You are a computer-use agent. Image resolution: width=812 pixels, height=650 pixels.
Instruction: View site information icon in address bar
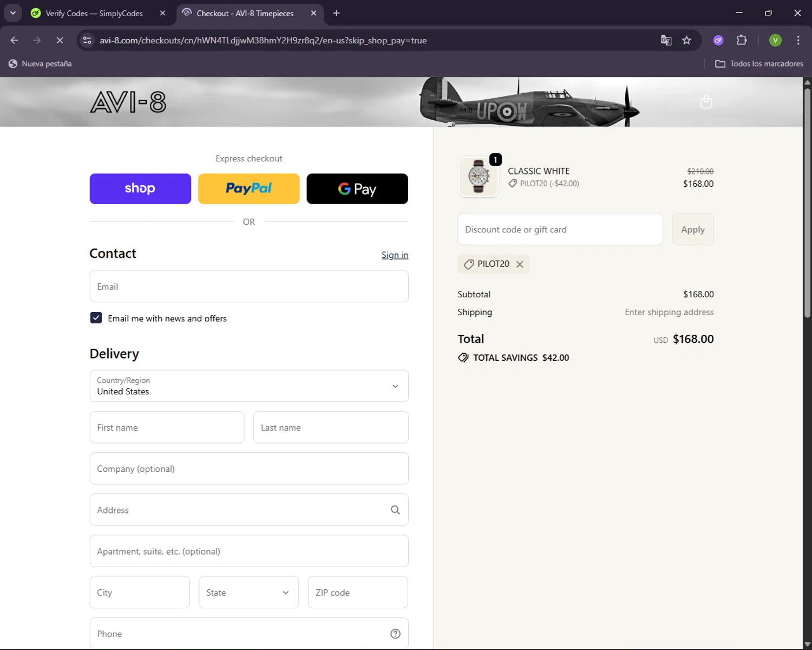pyautogui.click(x=87, y=40)
